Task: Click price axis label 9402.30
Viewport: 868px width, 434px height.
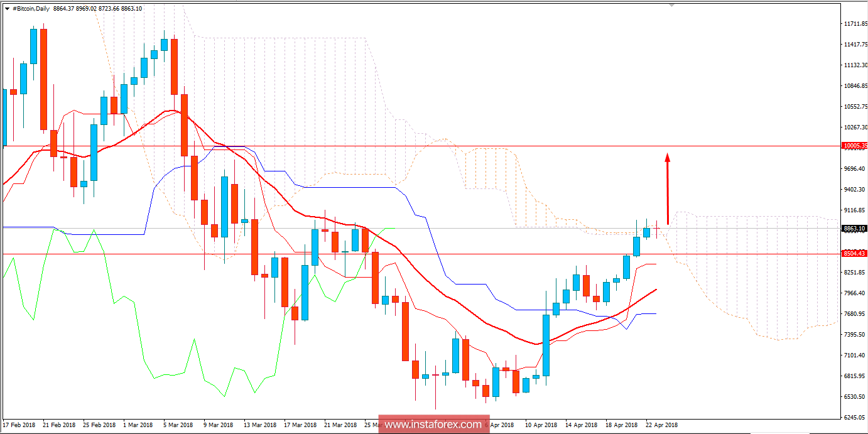Action: tap(856, 190)
